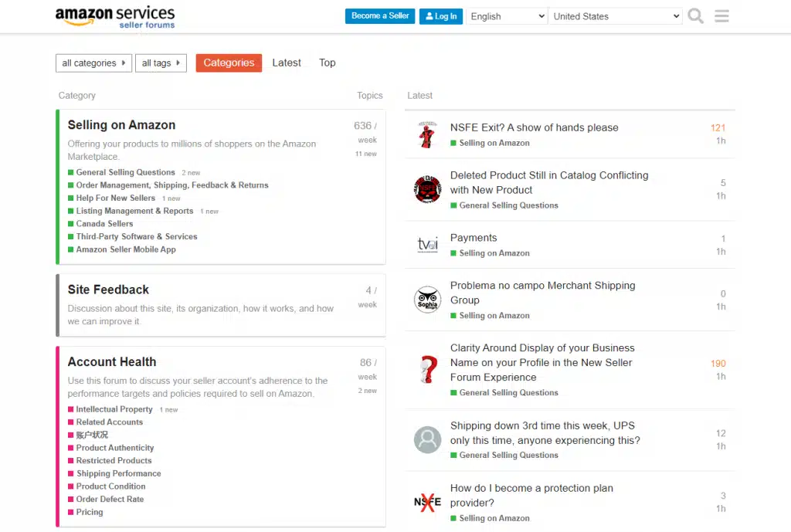Open Order Defect Rate subcategory
Image resolution: width=791 pixels, height=532 pixels.
[x=110, y=500]
